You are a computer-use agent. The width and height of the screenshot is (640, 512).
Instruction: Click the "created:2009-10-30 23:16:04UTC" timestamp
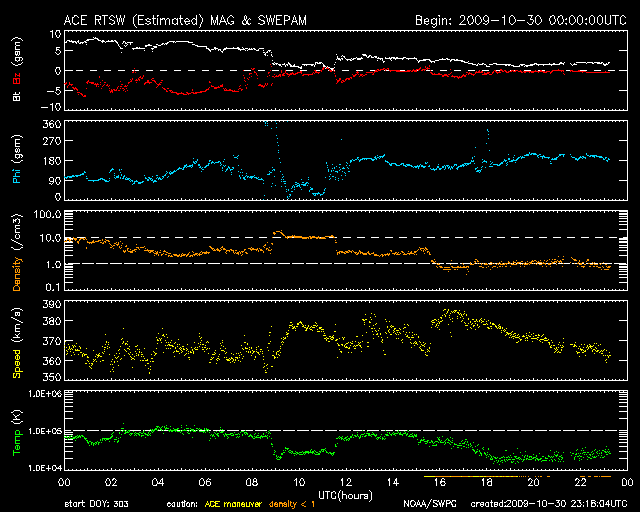coord(549,504)
